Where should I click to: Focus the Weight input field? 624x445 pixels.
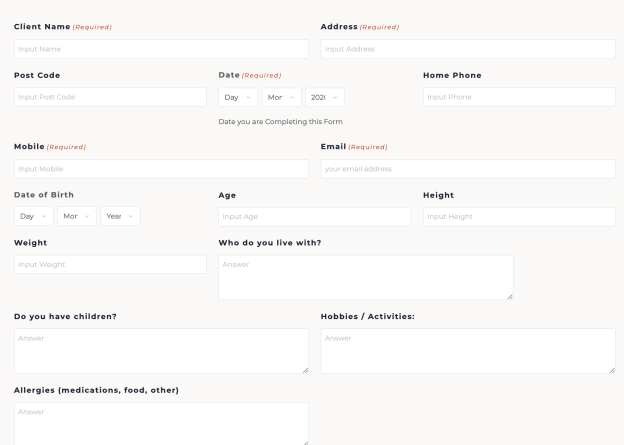pos(110,265)
